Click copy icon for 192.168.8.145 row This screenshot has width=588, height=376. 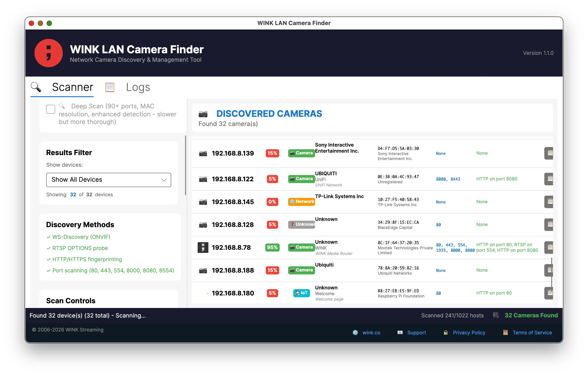pyautogui.click(x=549, y=202)
